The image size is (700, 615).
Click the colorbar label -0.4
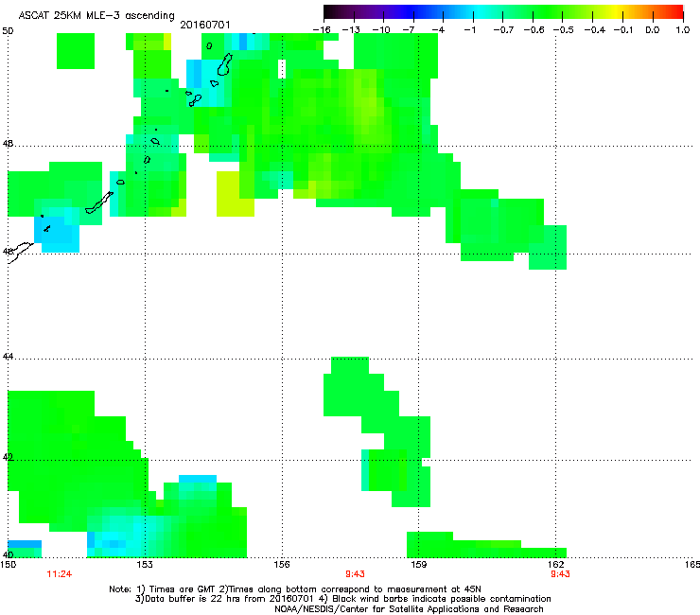pos(595,30)
